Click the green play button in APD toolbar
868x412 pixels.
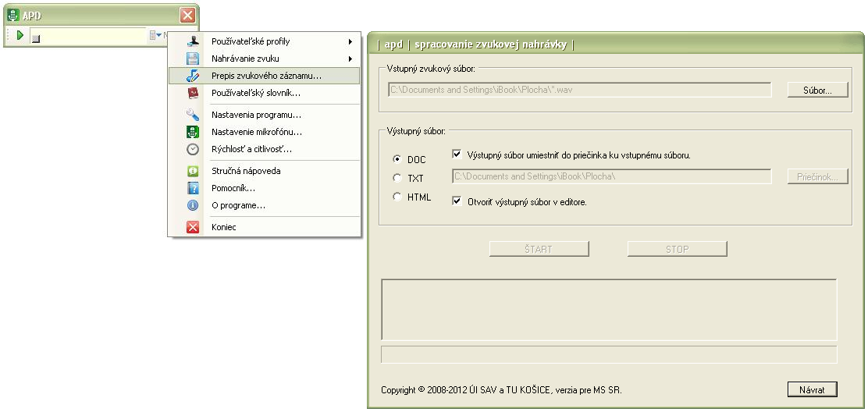[20, 36]
